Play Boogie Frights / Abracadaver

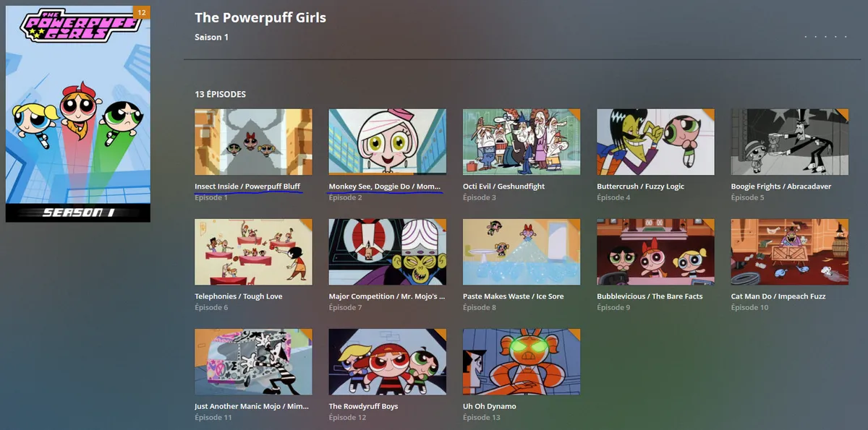788,141
